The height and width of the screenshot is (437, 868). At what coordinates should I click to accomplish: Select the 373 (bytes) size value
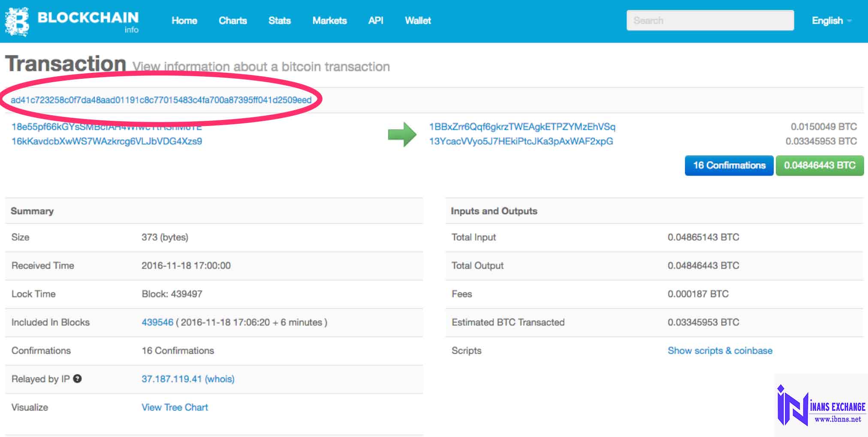165,237
